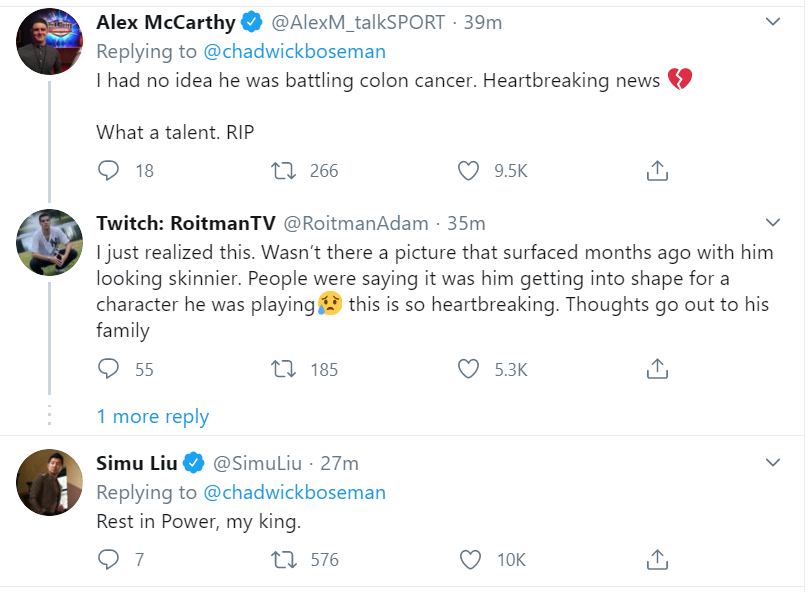Reply to Simu Liu's tweet
Viewport: 812px width, 592px height.
[x=109, y=560]
